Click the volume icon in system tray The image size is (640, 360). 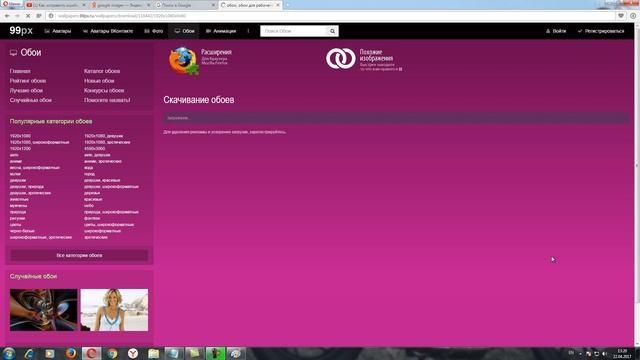pos(604,353)
